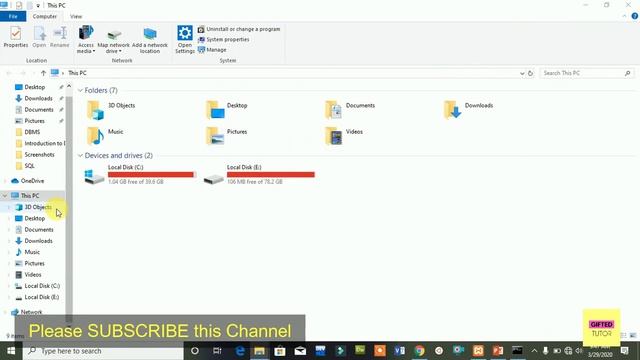640x360 pixels.
Task: Open Settings from the ribbon
Action: [x=184, y=39]
